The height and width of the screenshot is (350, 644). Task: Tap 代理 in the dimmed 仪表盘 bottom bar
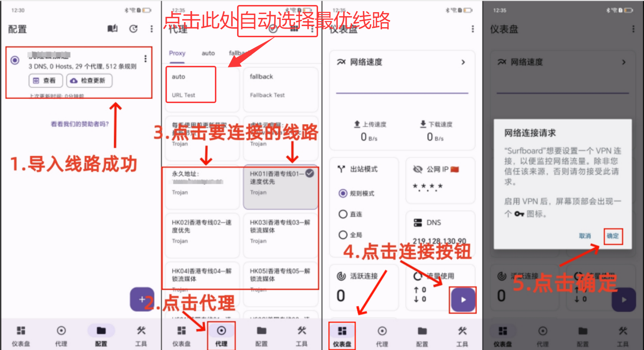click(543, 336)
